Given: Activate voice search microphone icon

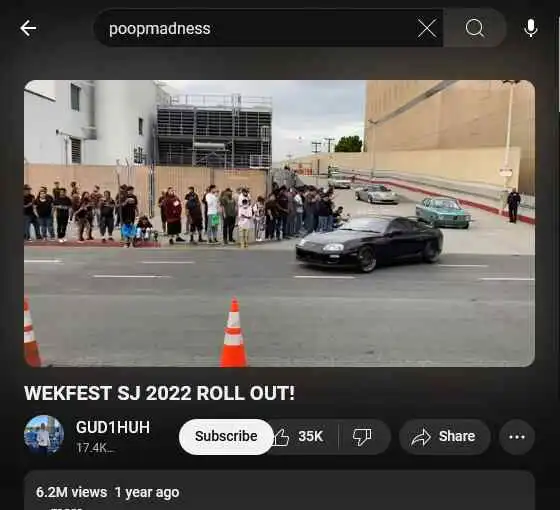Looking at the screenshot, I should [x=531, y=28].
